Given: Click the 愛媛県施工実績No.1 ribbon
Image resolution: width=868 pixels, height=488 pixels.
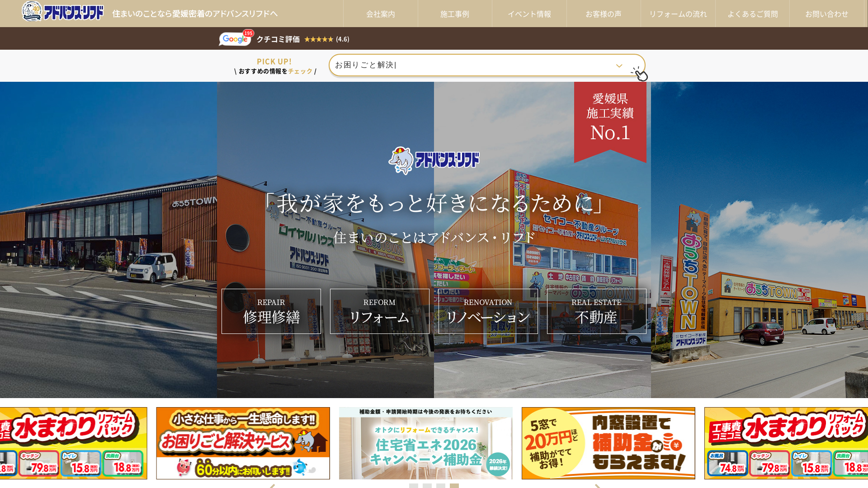Looking at the screenshot, I should (x=610, y=117).
